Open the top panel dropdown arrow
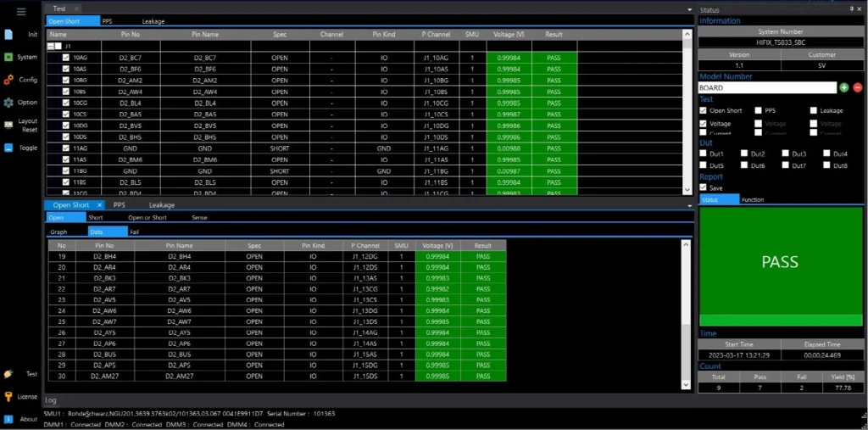 [689, 8]
